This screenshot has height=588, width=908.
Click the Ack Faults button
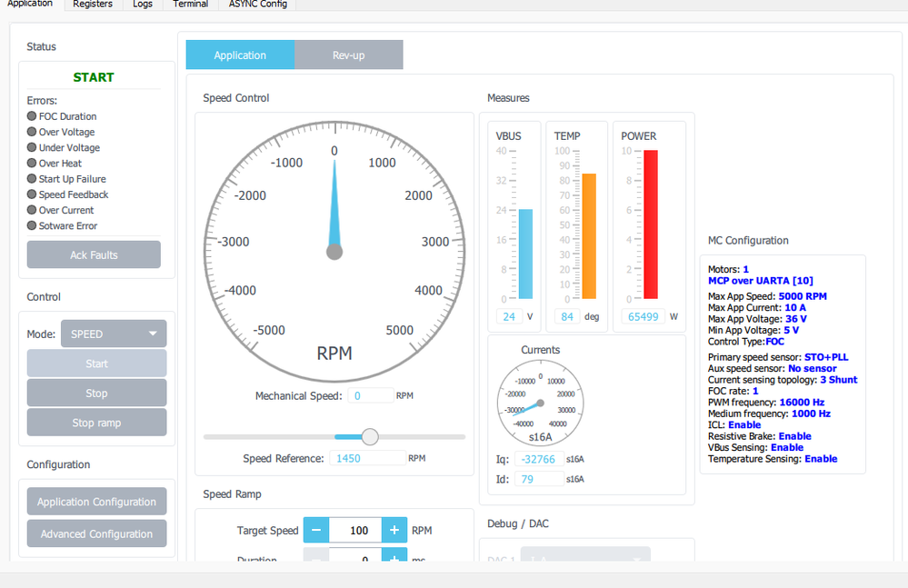click(94, 254)
